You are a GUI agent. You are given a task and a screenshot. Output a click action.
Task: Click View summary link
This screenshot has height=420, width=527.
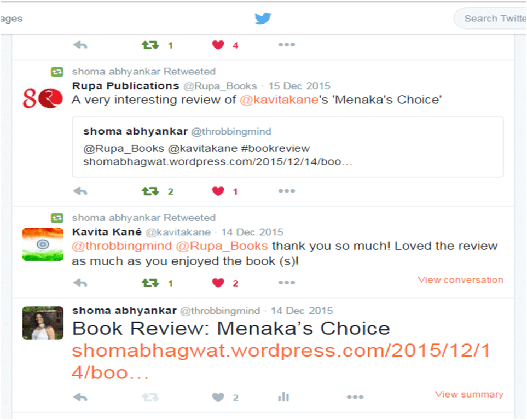(469, 394)
